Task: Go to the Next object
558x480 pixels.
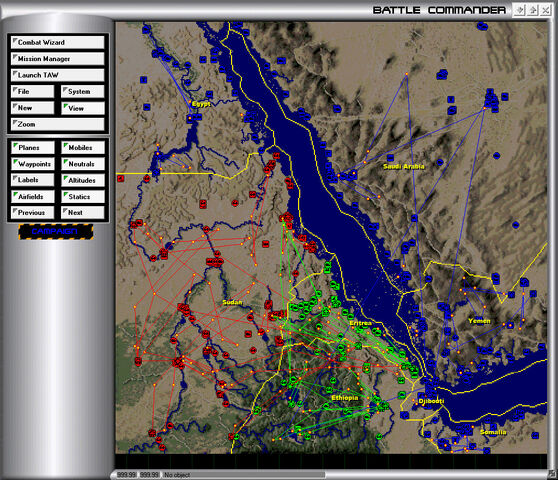Action: [x=83, y=212]
